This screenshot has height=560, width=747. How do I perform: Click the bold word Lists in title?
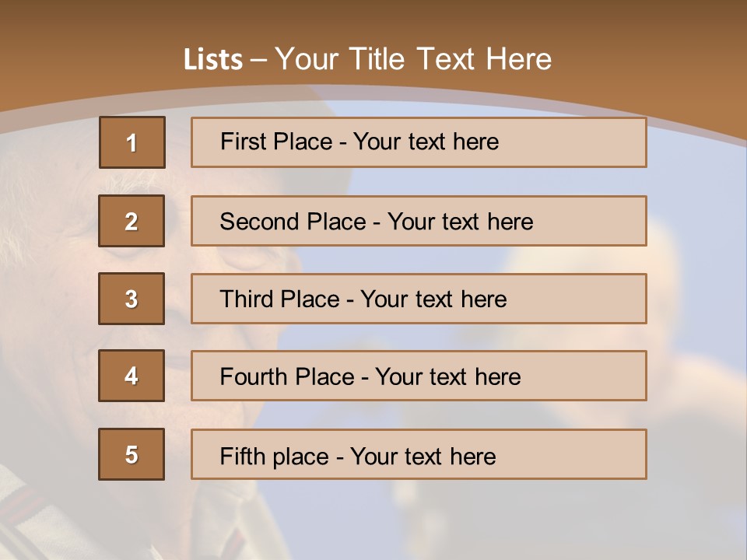[212, 60]
